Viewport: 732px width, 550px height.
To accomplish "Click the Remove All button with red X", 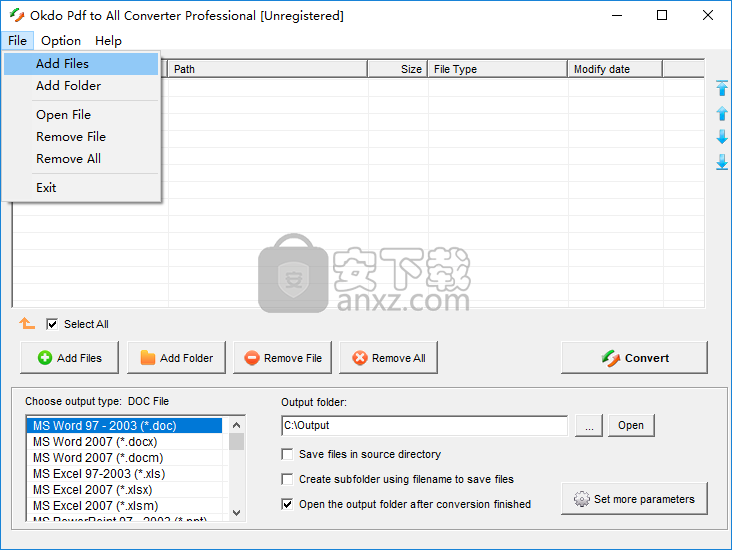I will 388,358.
